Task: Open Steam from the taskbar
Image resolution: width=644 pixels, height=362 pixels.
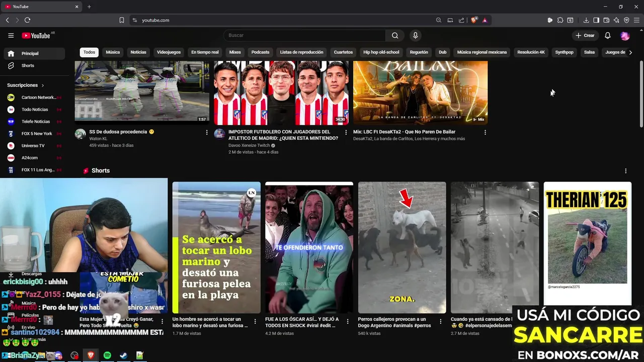Action: pyautogui.click(x=123, y=355)
